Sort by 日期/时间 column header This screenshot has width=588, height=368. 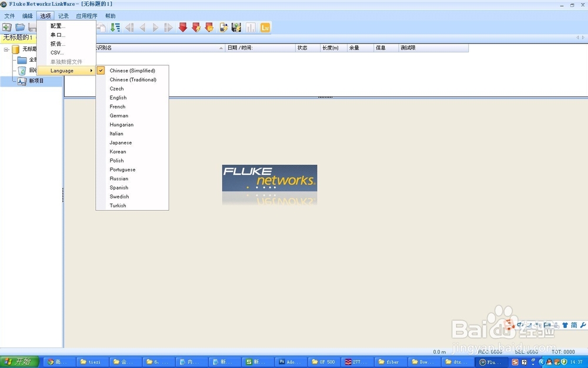click(x=260, y=48)
